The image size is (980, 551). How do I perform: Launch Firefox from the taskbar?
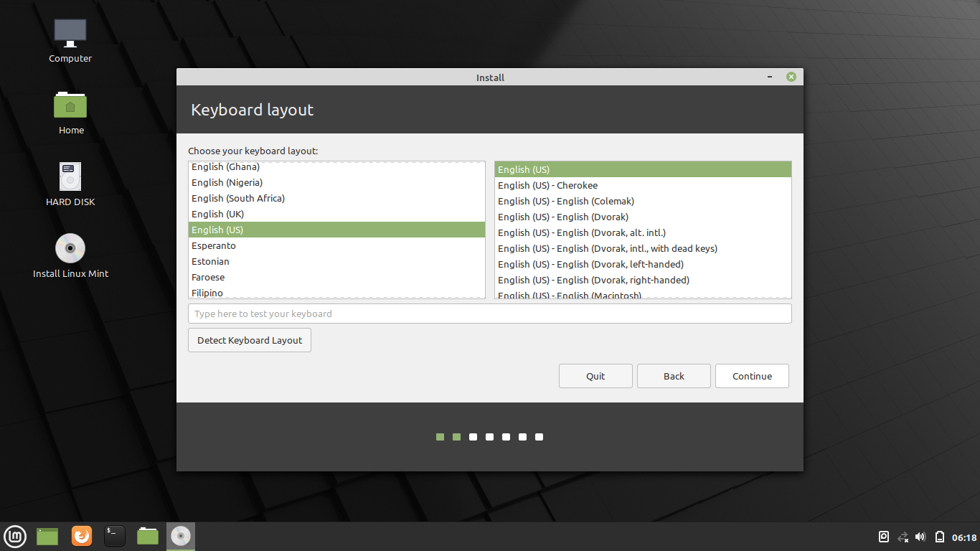[x=82, y=536]
